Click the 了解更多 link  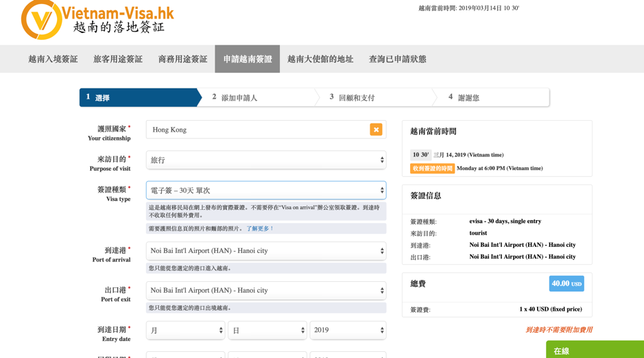click(x=260, y=229)
